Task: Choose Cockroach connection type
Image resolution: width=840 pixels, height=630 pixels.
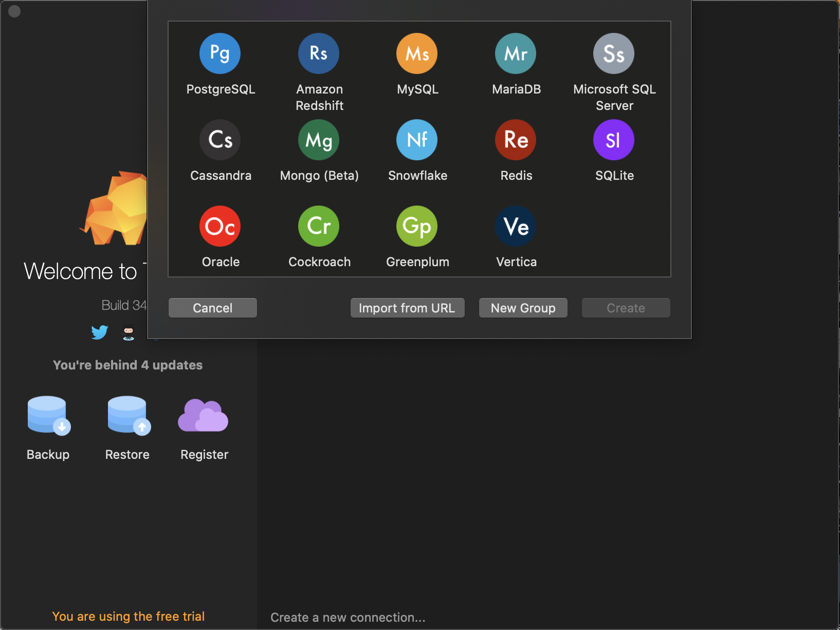Action: click(x=319, y=226)
